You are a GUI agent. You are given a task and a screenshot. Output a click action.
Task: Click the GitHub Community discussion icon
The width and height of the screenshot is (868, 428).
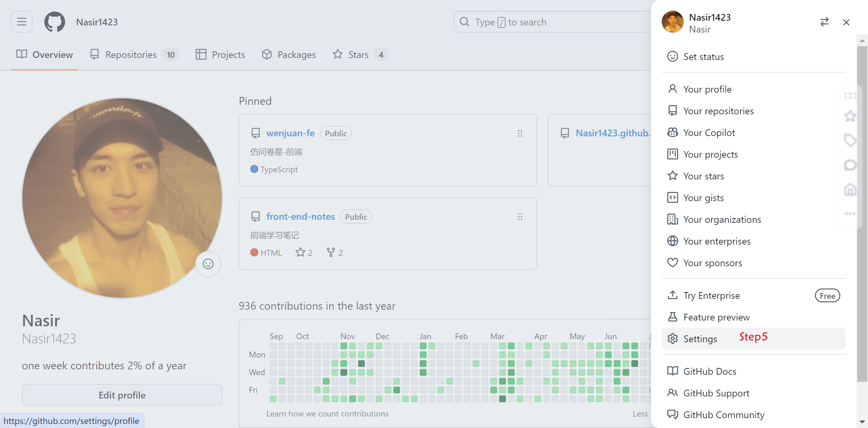click(x=673, y=414)
